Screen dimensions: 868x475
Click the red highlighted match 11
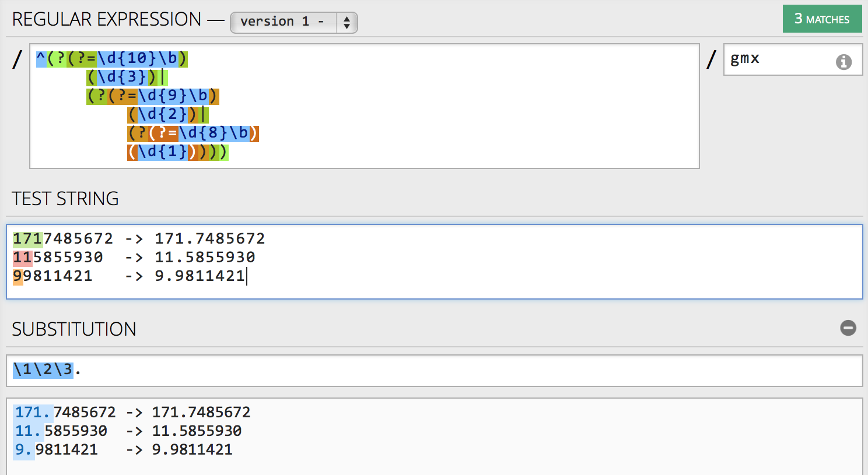point(23,258)
